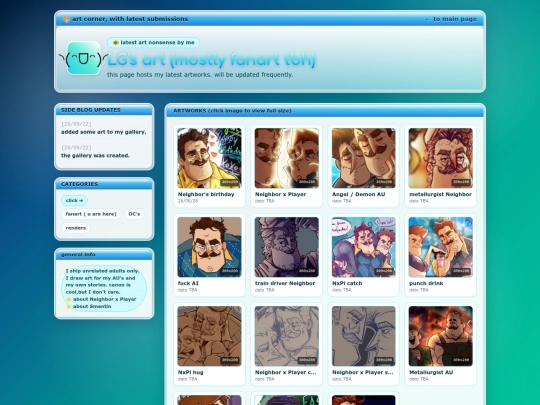
Task: Open the 'Neighbor x Player' artwork thumbnail
Action: pos(287,158)
